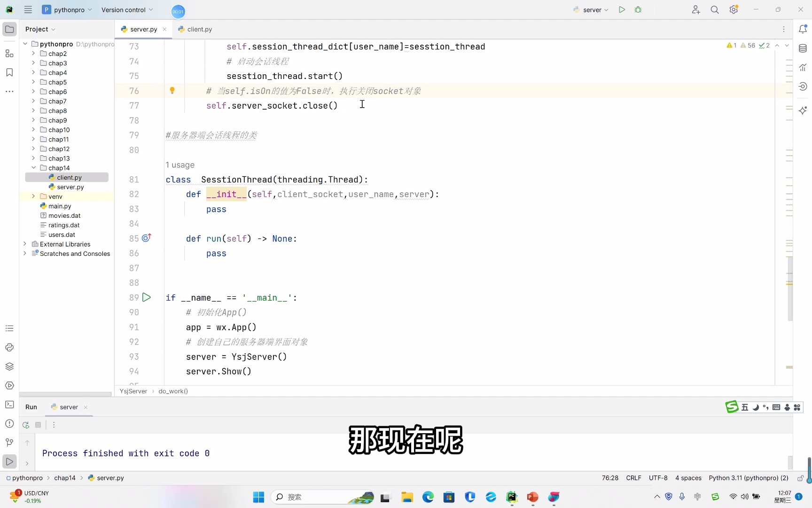The height and width of the screenshot is (508, 812).
Task: Open Search Everywhere magnifier
Action: click(x=715, y=9)
